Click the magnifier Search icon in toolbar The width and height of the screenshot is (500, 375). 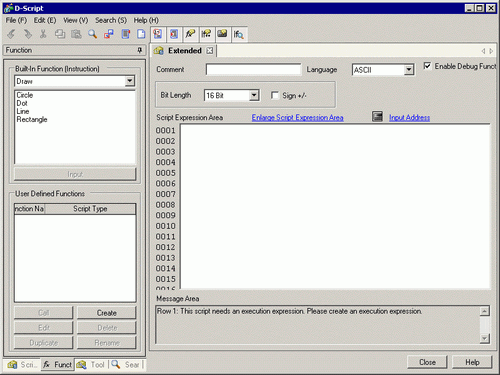(92, 34)
